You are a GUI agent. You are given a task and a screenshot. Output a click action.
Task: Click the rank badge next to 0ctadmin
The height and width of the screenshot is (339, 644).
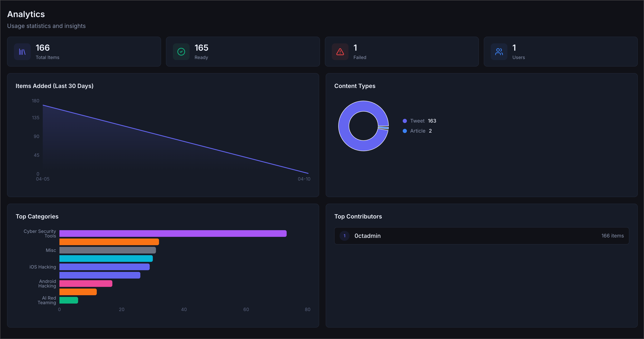(x=344, y=236)
